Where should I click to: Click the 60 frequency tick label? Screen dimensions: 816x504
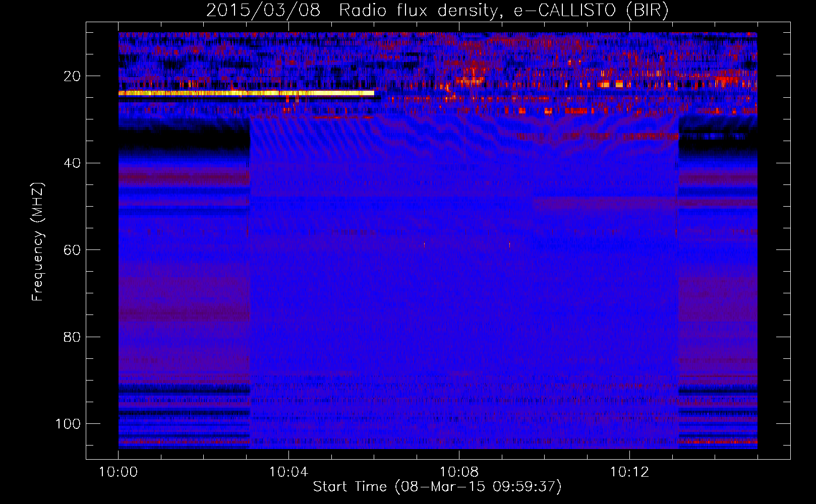coord(73,250)
